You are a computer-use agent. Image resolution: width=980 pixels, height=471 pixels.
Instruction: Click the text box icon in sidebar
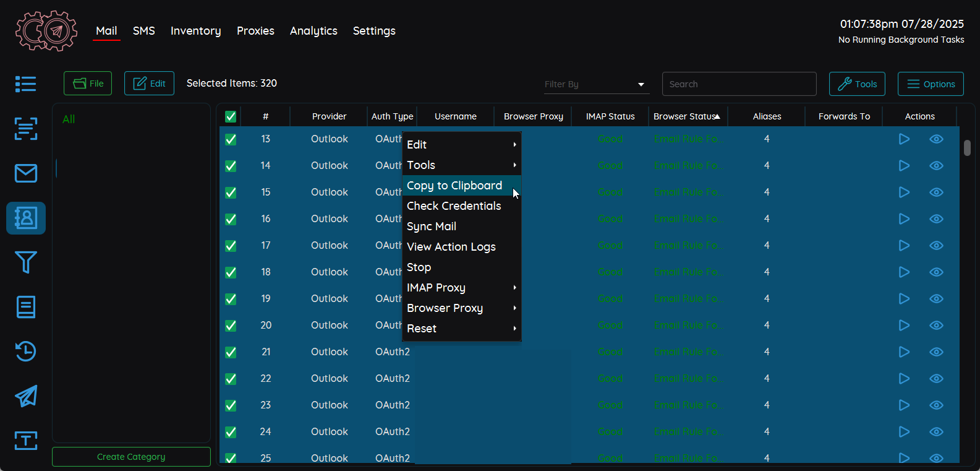coord(25,441)
